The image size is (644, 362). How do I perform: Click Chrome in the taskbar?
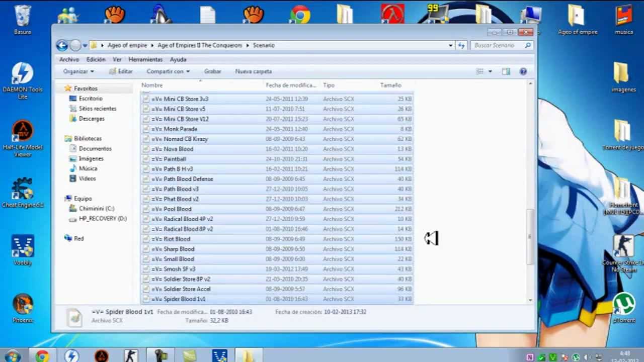tap(42, 356)
